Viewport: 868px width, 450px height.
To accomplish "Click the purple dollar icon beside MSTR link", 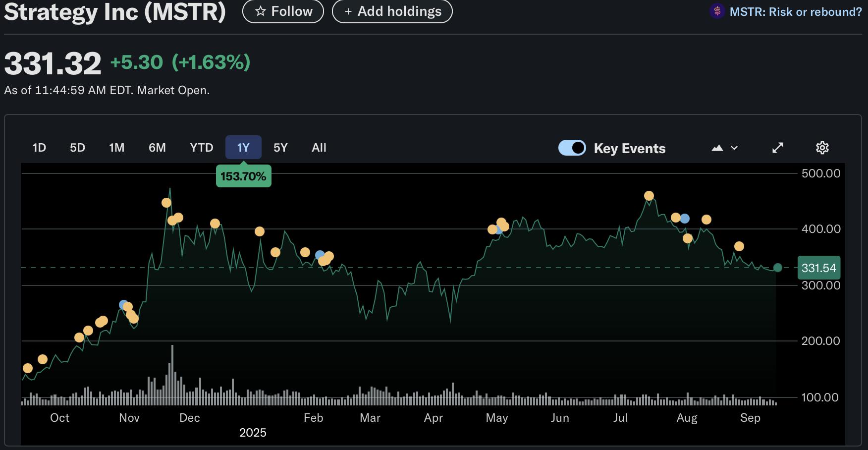I will coord(717,11).
